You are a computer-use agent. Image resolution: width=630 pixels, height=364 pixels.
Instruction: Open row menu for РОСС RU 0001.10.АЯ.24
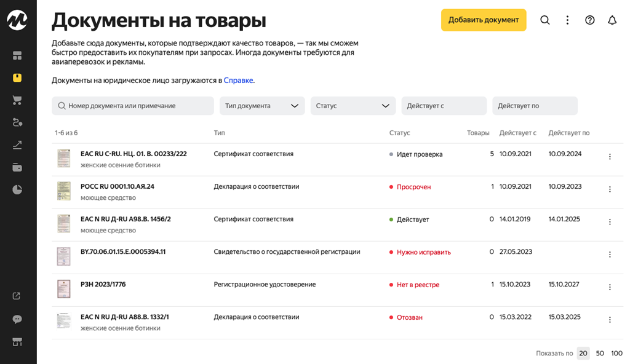coord(610,189)
